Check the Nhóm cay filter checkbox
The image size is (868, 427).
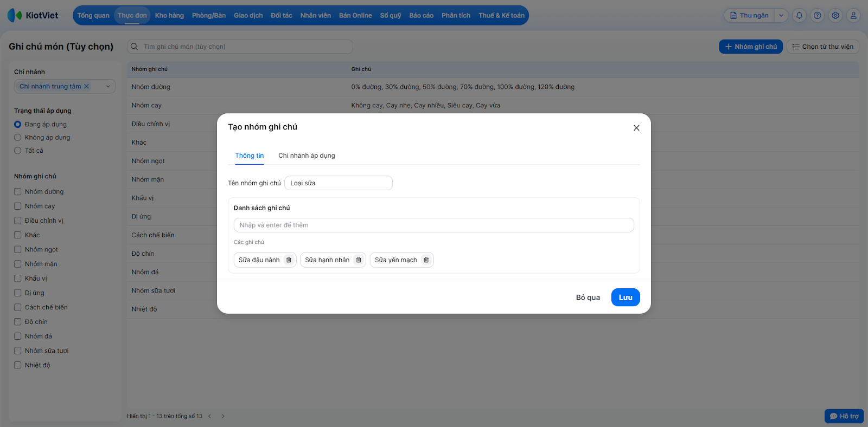pyautogui.click(x=18, y=206)
